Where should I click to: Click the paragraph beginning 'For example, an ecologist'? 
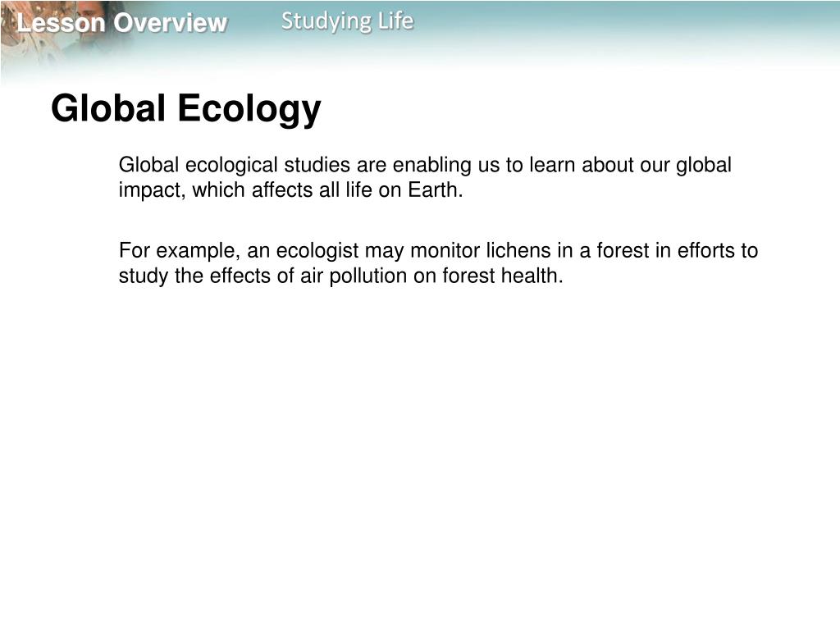(438, 263)
